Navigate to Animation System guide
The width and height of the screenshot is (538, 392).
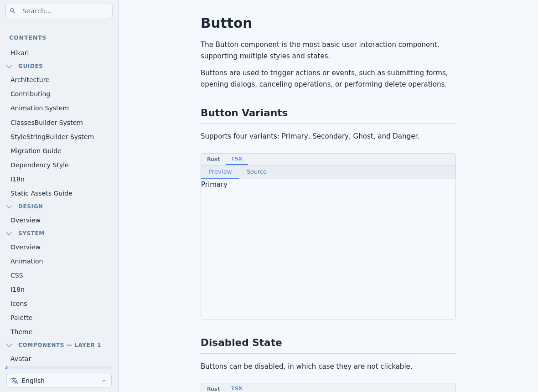tap(40, 108)
